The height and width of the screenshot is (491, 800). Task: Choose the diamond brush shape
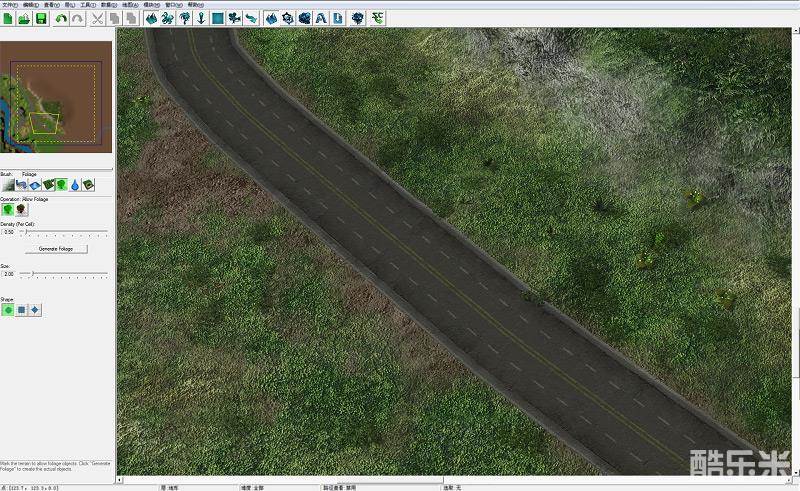coord(35,310)
